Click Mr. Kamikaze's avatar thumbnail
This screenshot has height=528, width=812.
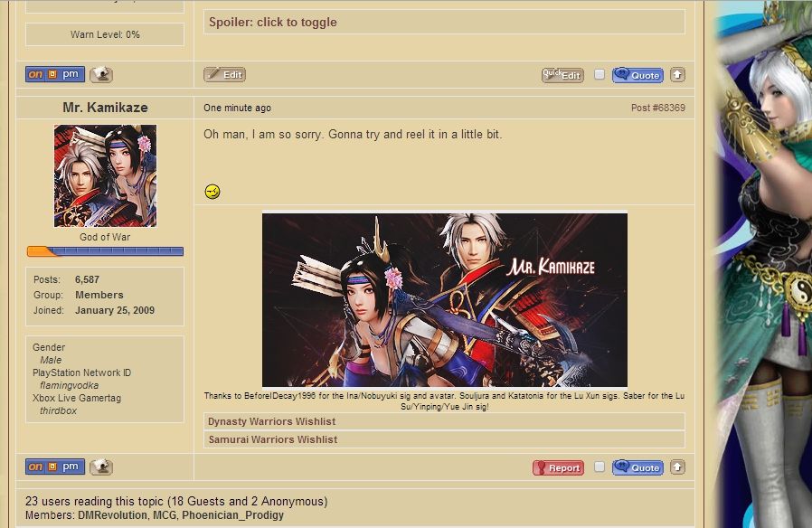tap(105, 175)
